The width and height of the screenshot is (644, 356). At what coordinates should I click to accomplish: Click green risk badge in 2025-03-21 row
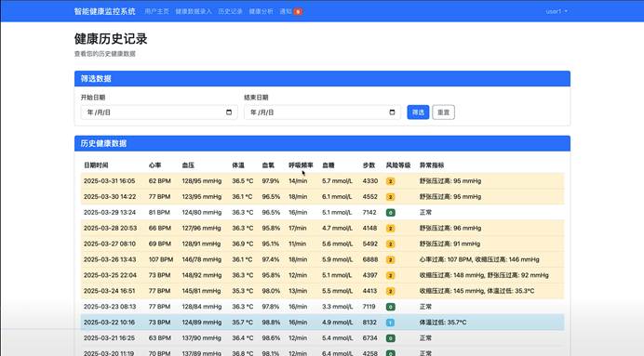click(x=390, y=338)
